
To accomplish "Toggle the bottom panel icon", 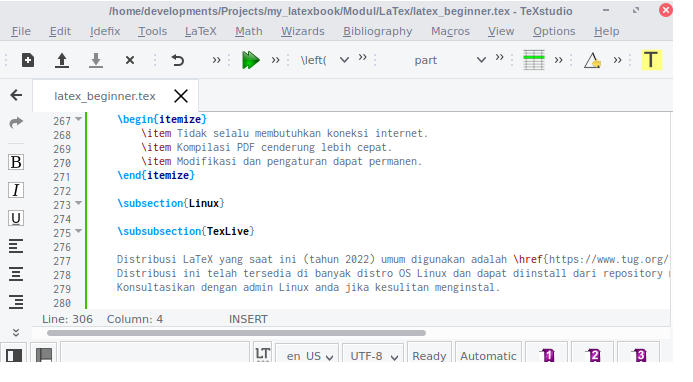I will click(44, 355).
